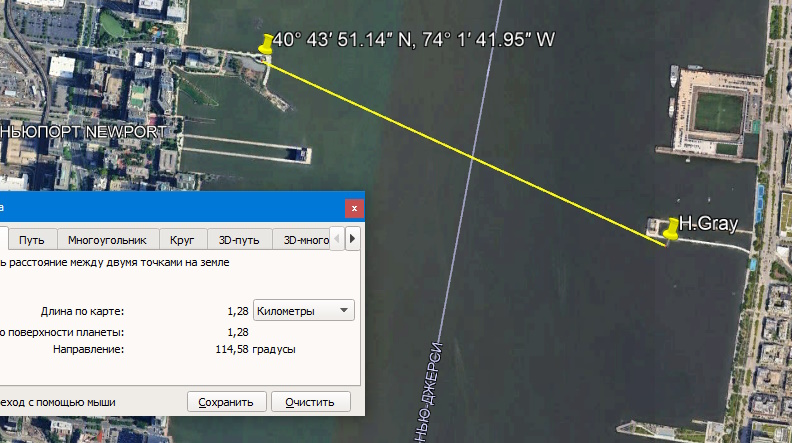Click the Сохранить button
The height and width of the screenshot is (443, 792).
point(226,402)
